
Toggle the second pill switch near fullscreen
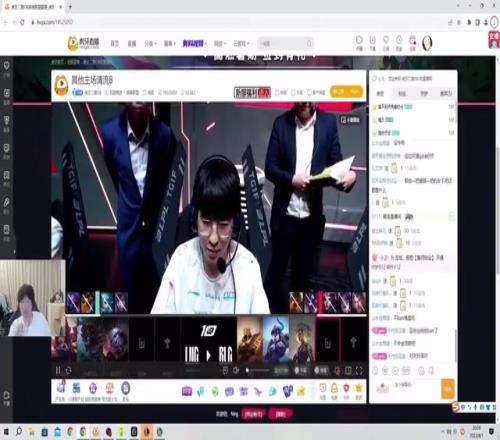[321, 370]
